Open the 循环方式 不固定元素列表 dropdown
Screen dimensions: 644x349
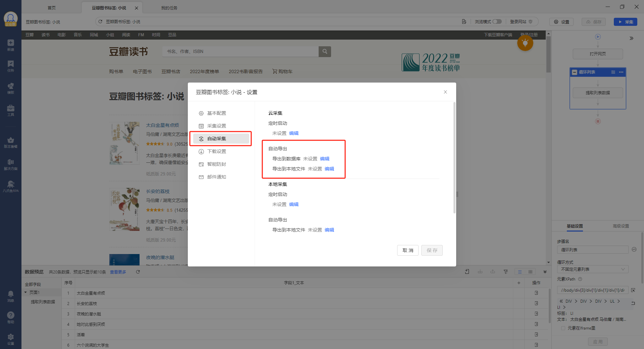(593, 269)
